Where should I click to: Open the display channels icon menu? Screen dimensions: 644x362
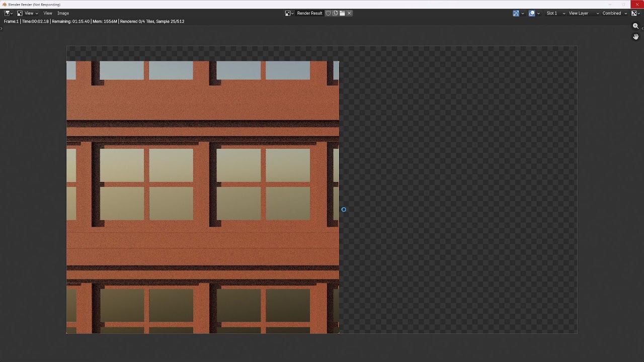635,13
